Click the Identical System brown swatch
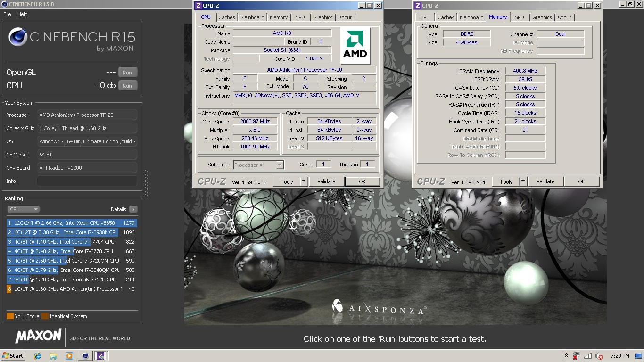Image resolution: width=644 pixels, height=362 pixels. point(45,316)
